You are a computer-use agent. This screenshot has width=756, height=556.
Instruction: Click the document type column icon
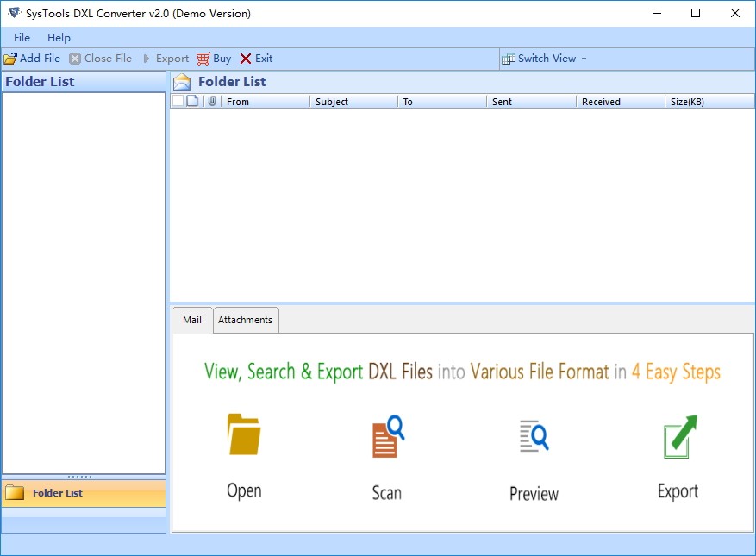pos(192,101)
